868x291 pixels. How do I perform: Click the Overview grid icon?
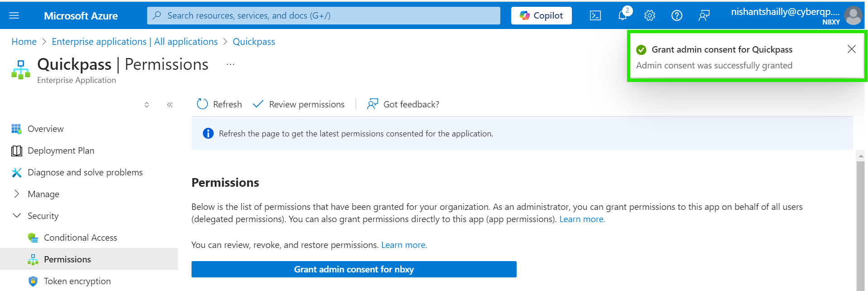[16, 129]
